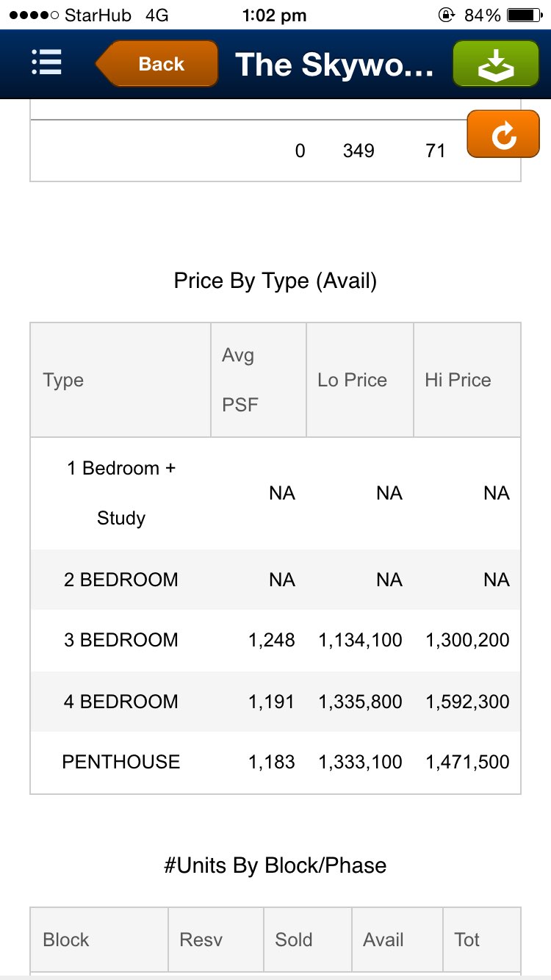
Task: Tap the orange Back button
Action: (158, 64)
